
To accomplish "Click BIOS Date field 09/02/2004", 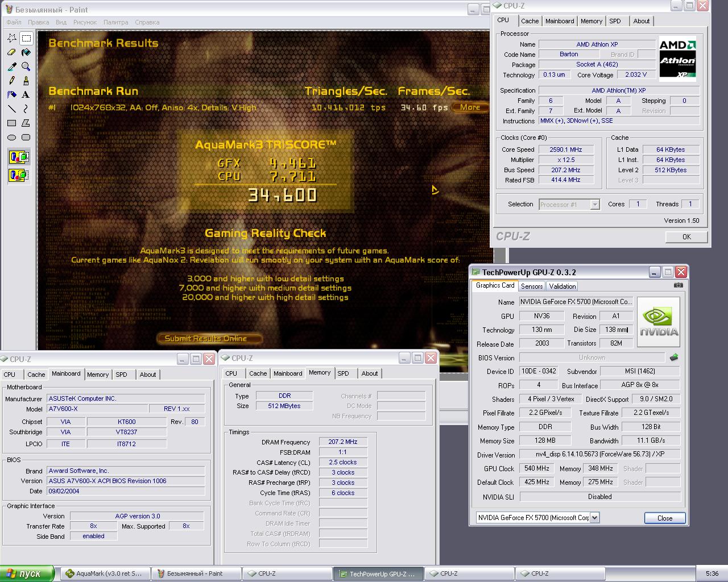I will pyautogui.click(x=126, y=491).
